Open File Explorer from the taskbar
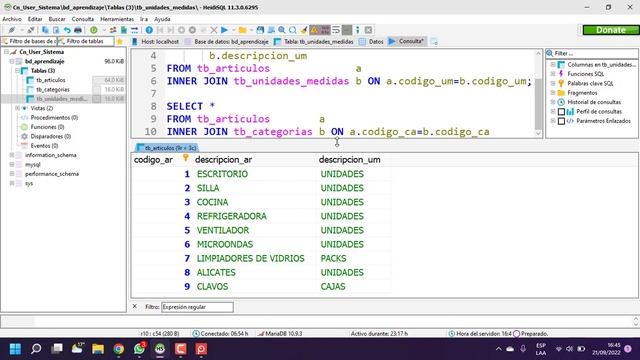The image size is (640, 360). pyautogui.click(x=98, y=349)
